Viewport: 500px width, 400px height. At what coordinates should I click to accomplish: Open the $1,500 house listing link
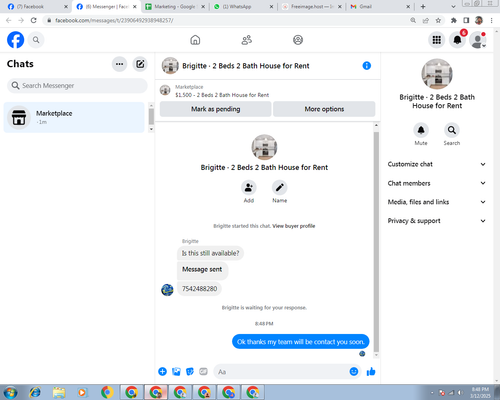click(222, 95)
